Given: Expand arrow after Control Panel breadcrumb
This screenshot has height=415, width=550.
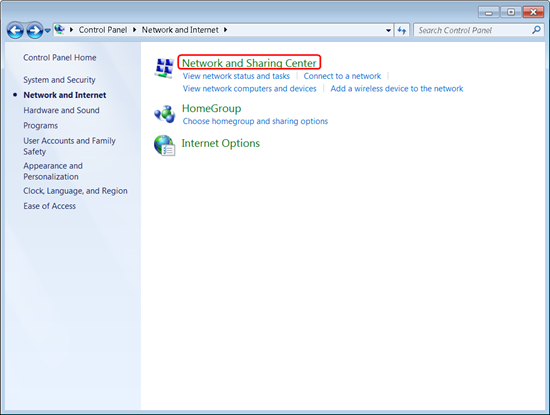Looking at the screenshot, I should tap(134, 30).
